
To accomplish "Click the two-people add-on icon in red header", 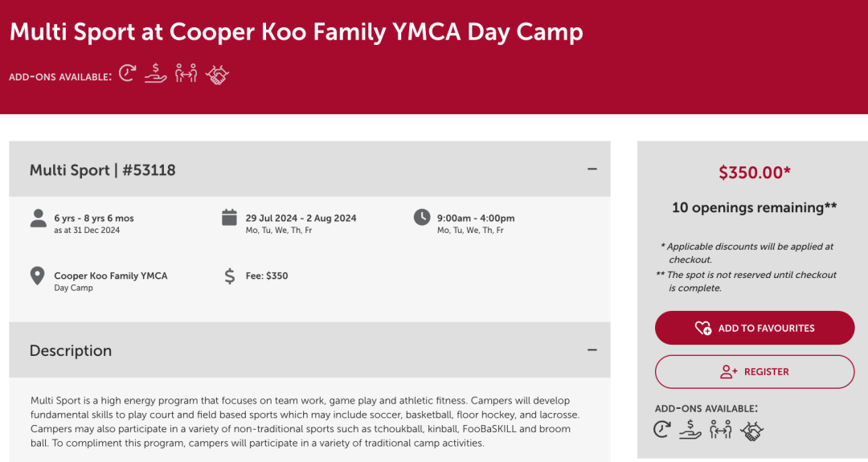I will click(186, 74).
